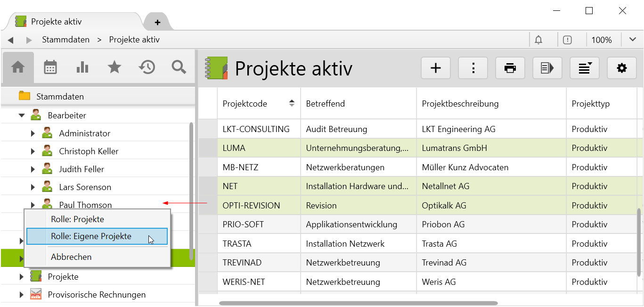
Task: Expand the Christoph Keller tree node
Action: [33, 151]
